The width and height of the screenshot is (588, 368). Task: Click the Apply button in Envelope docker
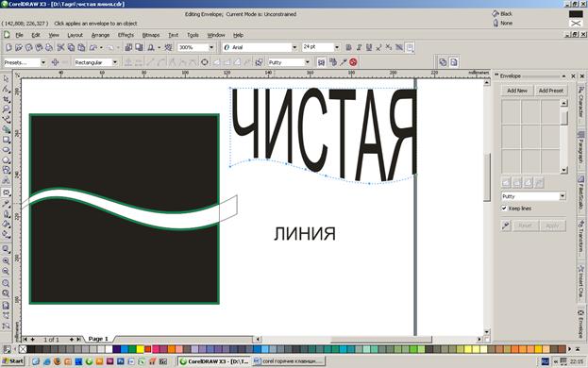(x=552, y=226)
